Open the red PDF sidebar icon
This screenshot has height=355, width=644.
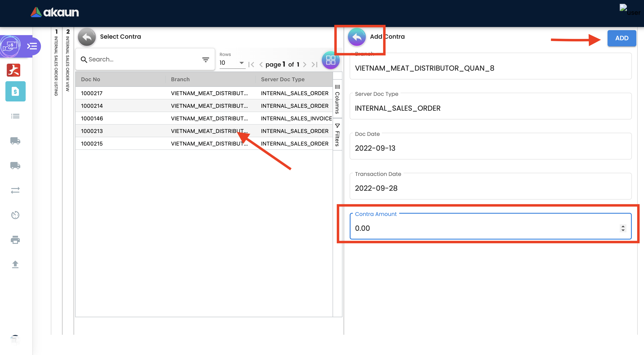pyautogui.click(x=14, y=70)
